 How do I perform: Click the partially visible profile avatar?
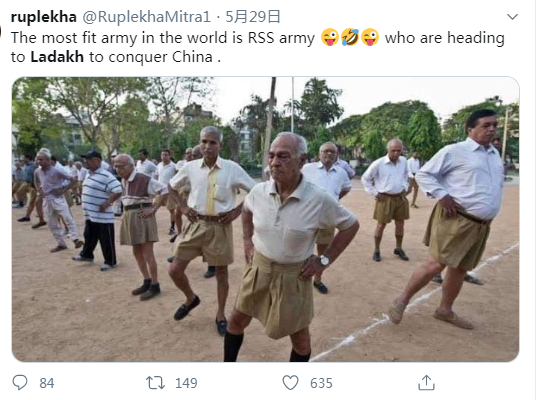click(1, 31)
